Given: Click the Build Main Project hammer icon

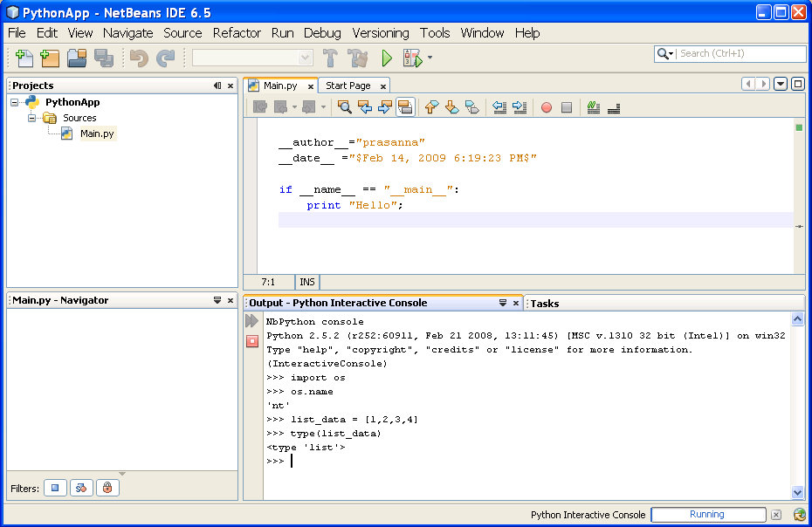Looking at the screenshot, I should (330, 58).
